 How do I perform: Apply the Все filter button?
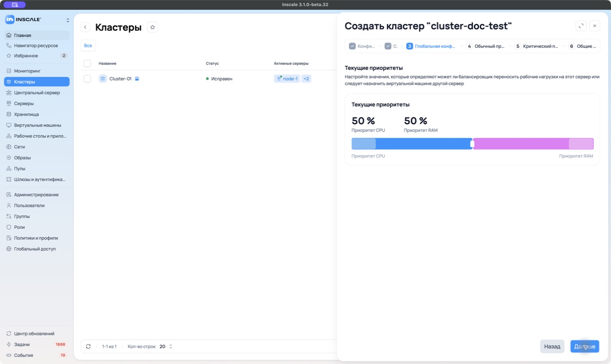tap(88, 45)
